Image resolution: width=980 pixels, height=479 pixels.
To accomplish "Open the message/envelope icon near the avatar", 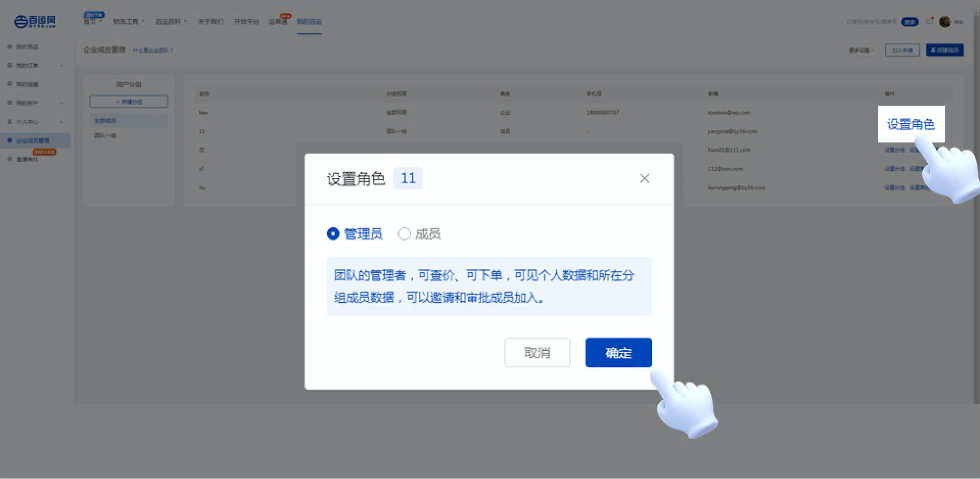I will pos(929,21).
